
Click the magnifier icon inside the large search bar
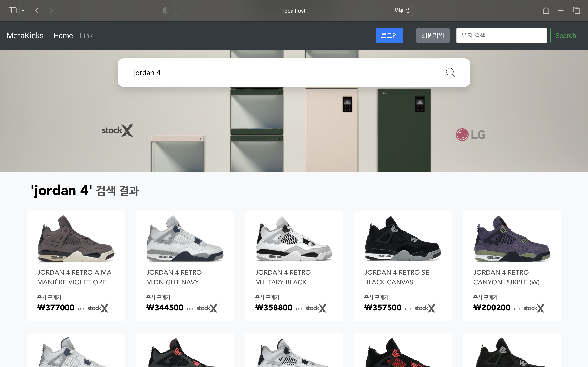tap(451, 73)
